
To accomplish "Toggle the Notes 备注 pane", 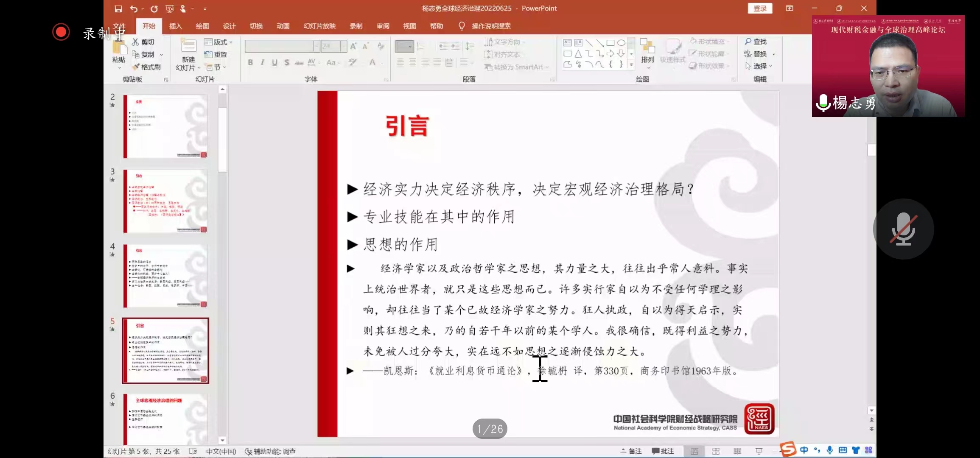I will (x=631, y=451).
